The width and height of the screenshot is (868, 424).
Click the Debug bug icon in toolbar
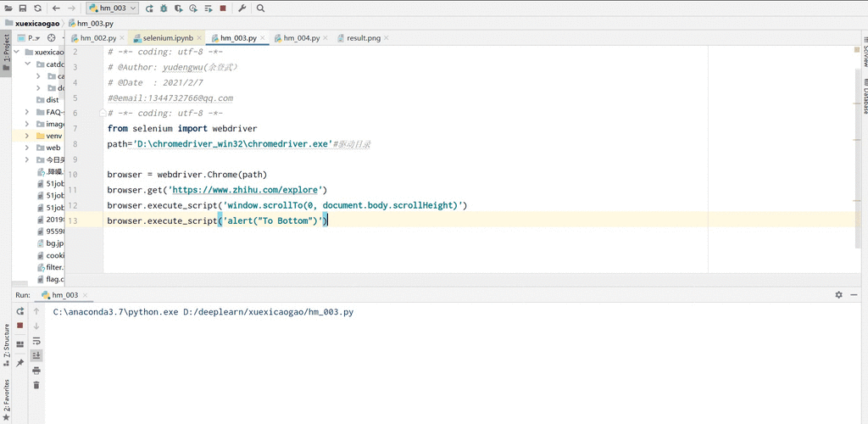point(164,8)
